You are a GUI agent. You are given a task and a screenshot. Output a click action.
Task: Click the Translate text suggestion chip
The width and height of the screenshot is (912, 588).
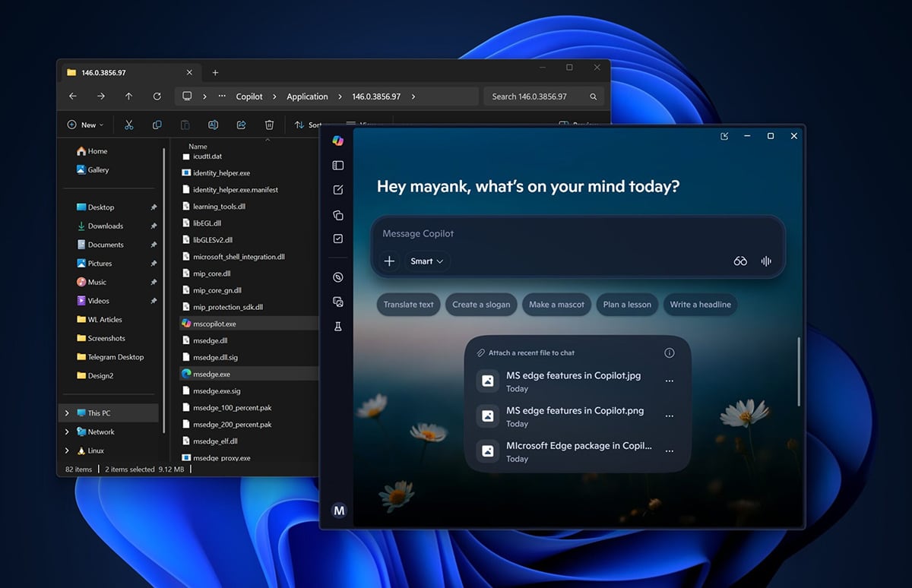(408, 305)
